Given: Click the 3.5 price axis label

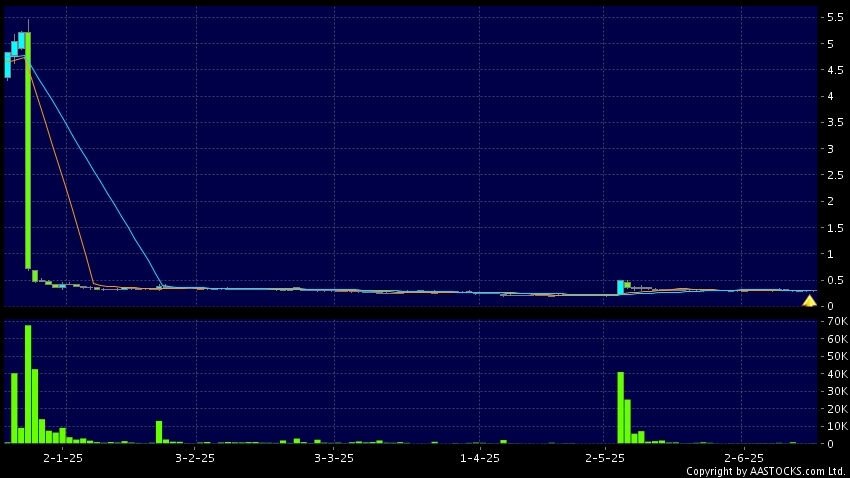Looking at the screenshot, I should coord(835,122).
